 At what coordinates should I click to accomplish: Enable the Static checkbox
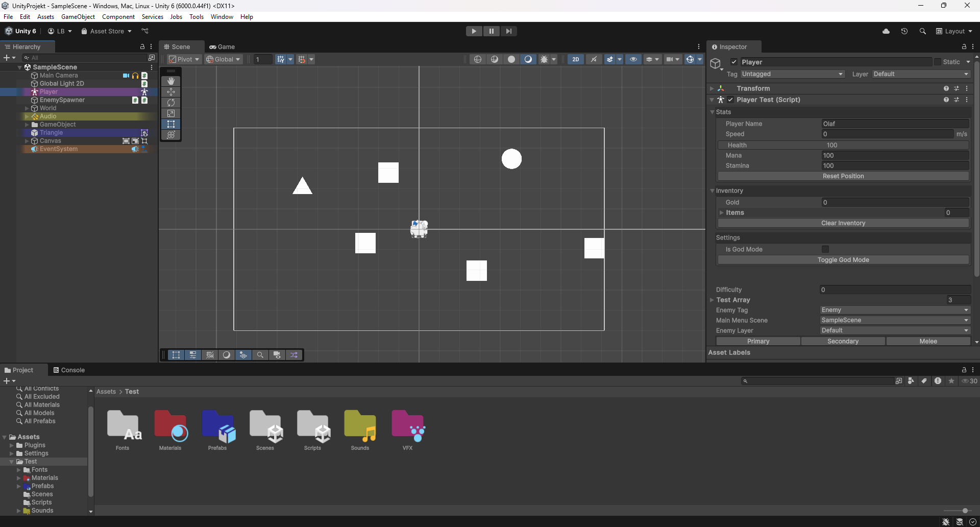pyautogui.click(x=938, y=62)
